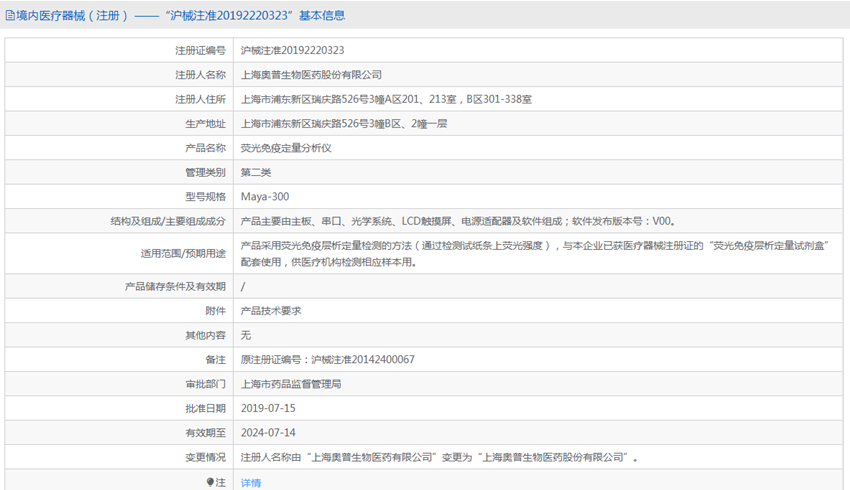Click intended-use text about 荧光免疫层析定量检测
This screenshot has height=490, width=850.
535,254
